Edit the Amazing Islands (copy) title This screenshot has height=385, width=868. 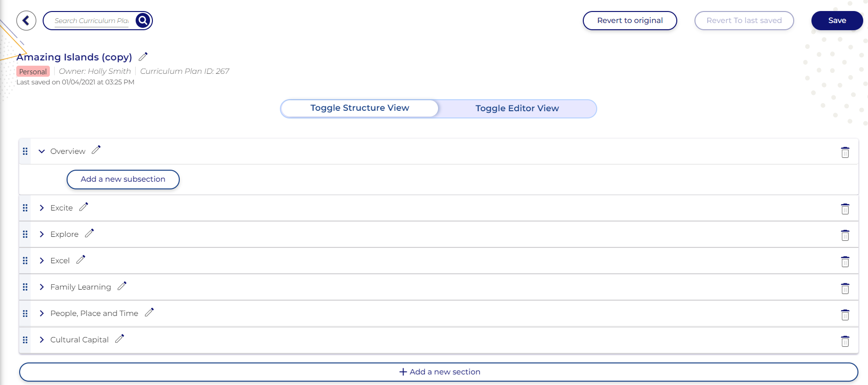click(x=143, y=57)
